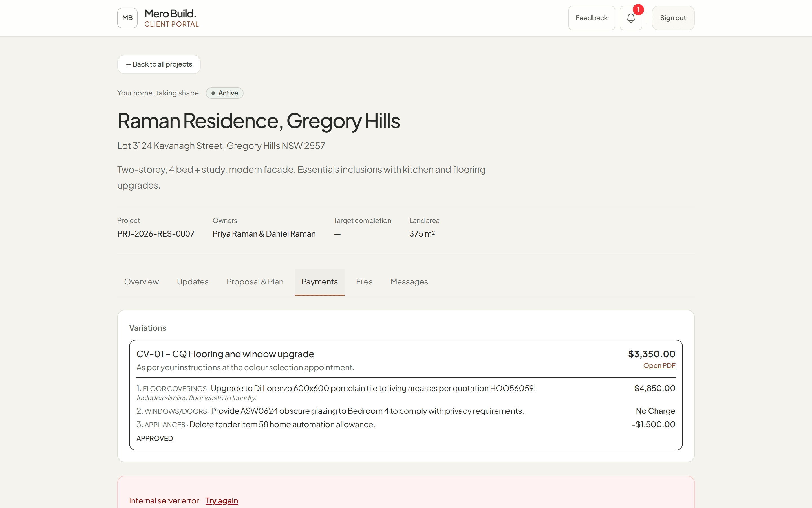
Task: Switch to the Overview tab
Action: click(x=141, y=282)
